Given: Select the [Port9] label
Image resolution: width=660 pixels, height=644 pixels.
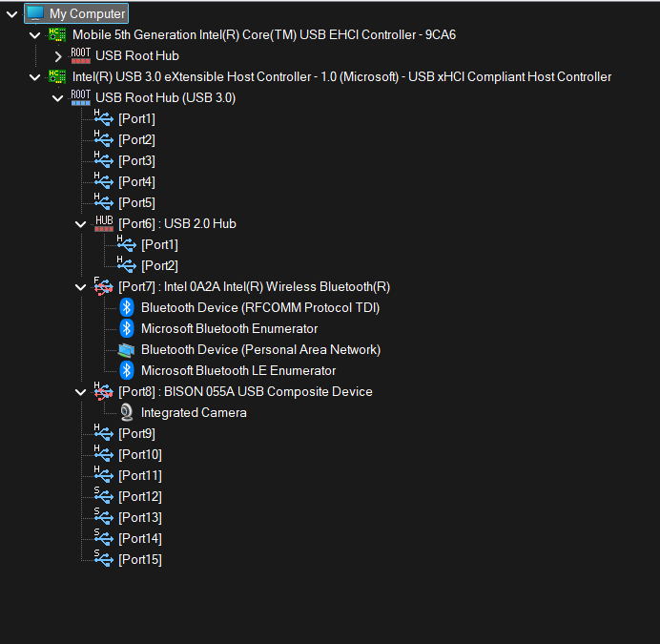Looking at the screenshot, I should (x=136, y=434).
